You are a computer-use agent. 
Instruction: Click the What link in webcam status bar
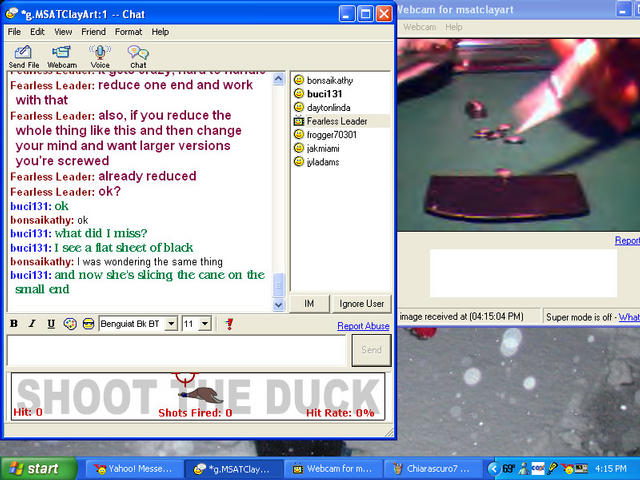click(629, 317)
